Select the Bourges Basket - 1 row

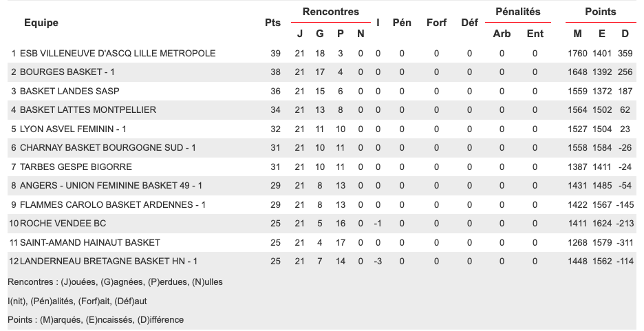[67, 72]
